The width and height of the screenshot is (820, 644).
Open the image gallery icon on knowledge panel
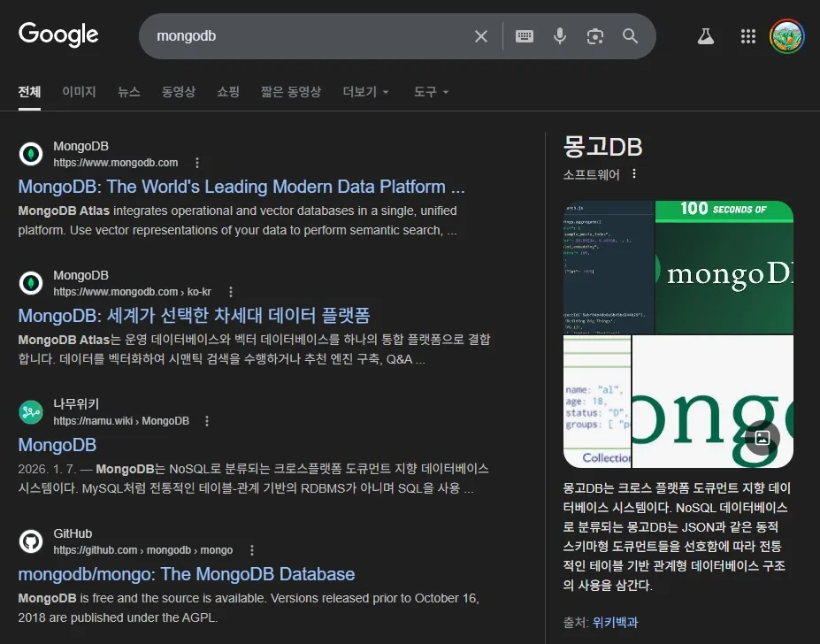point(763,438)
